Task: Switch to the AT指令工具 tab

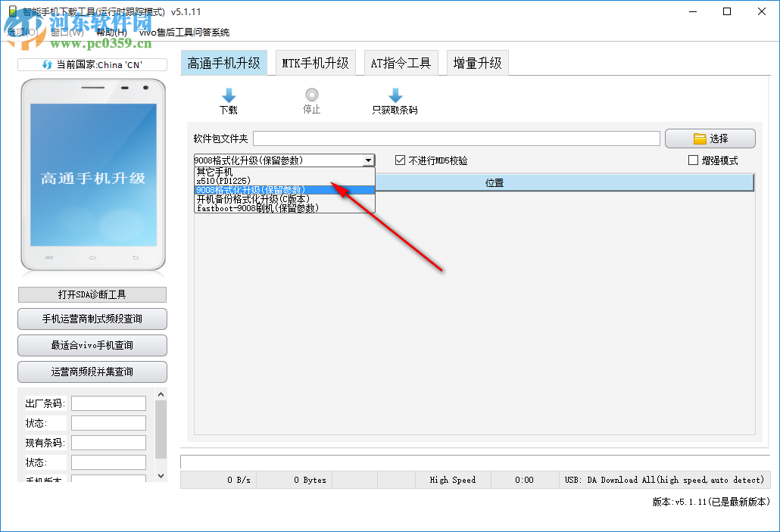Action: click(401, 63)
